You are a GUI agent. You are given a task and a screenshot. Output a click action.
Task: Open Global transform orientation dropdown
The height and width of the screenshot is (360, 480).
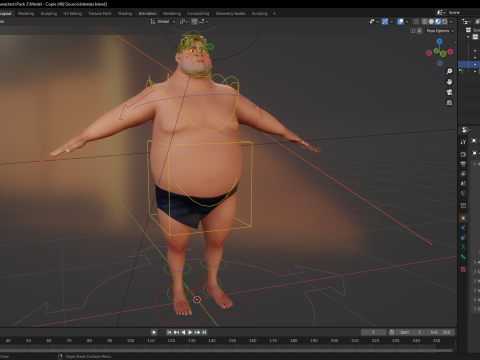tap(163, 21)
